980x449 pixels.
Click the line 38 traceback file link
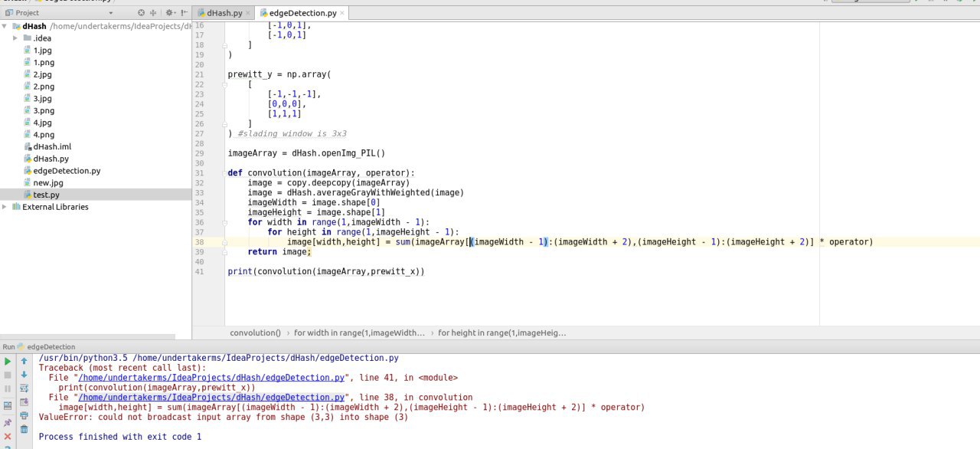(213, 398)
